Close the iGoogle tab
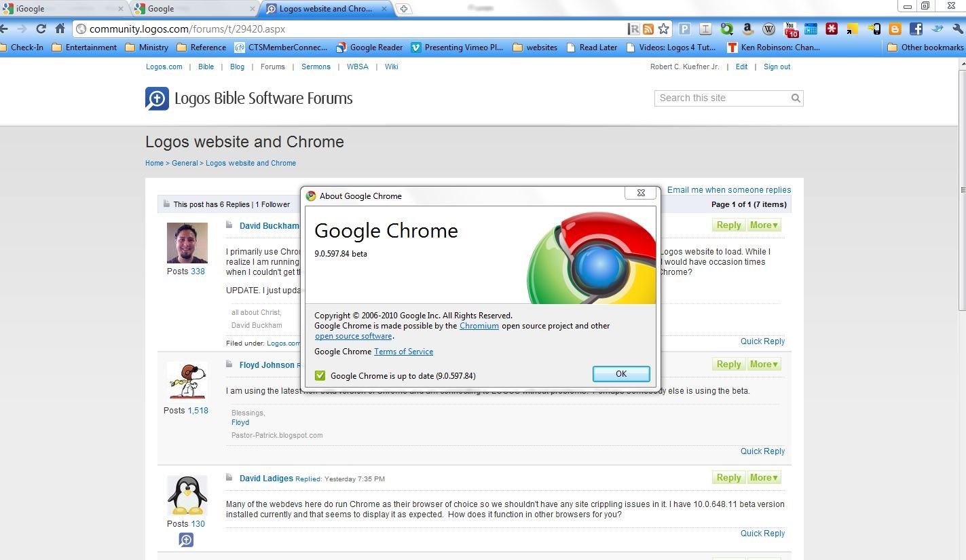Screen dimensions: 966x560 120,9
